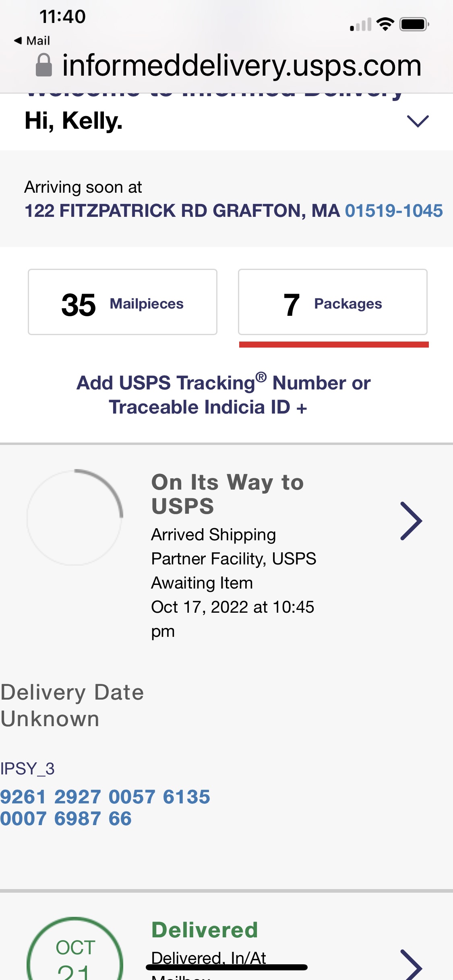The image size is (453, 980).
Task: Tap the On Its Way to USPS heading
Action: [x=228, y=494]
